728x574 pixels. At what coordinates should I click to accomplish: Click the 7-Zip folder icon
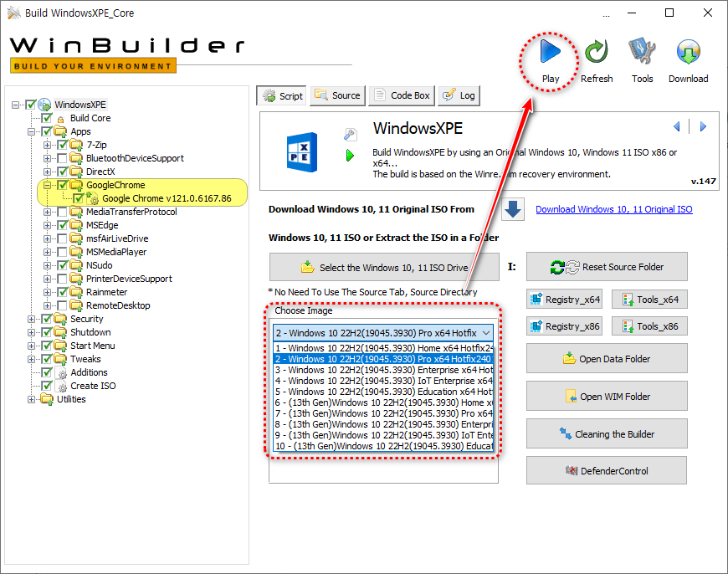point(76,145)
